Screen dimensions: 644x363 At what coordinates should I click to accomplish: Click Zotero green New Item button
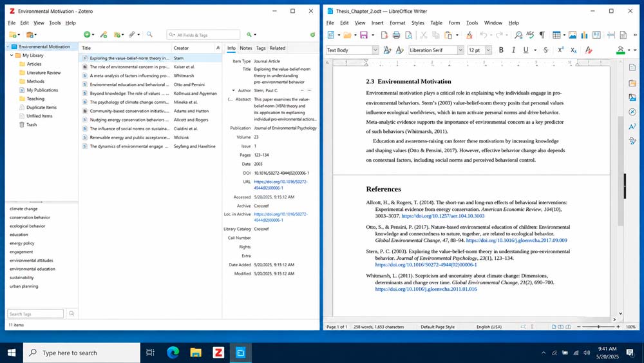87,35
